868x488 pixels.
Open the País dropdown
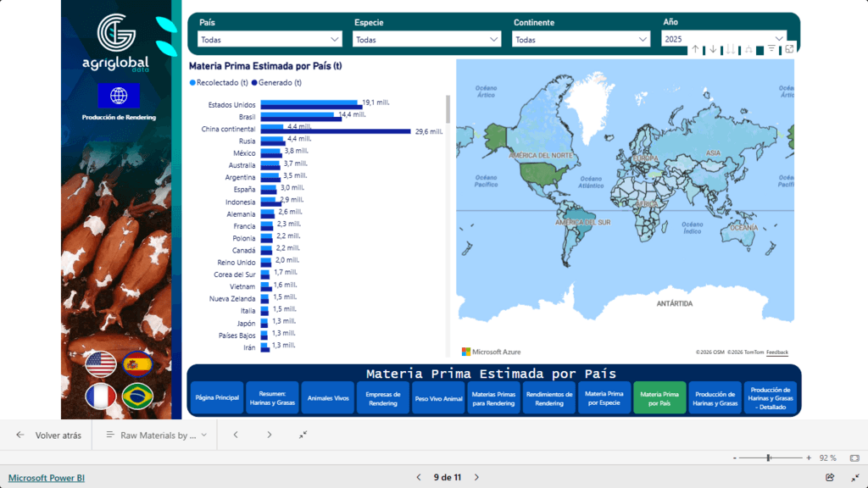[x=270, y=39]
